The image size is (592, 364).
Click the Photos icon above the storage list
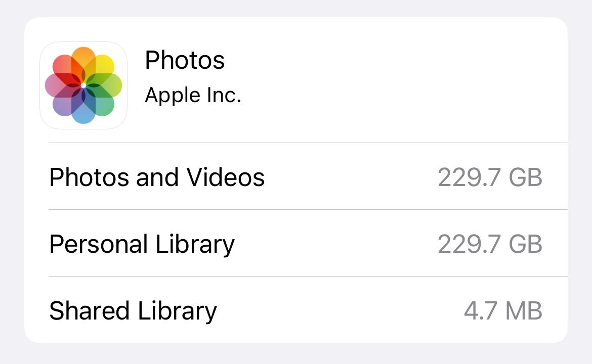tap(83, 84)
